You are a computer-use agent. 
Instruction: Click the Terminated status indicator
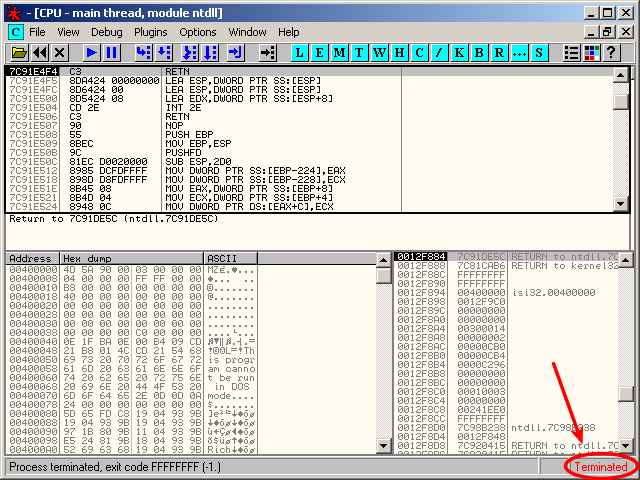pyautogui.click(x=600, y=467)
